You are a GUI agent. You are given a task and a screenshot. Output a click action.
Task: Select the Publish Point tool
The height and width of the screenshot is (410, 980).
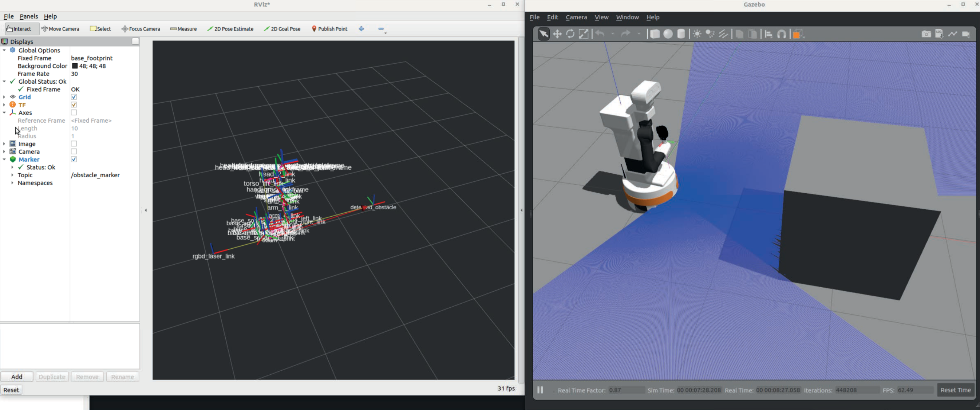(329, 28)
